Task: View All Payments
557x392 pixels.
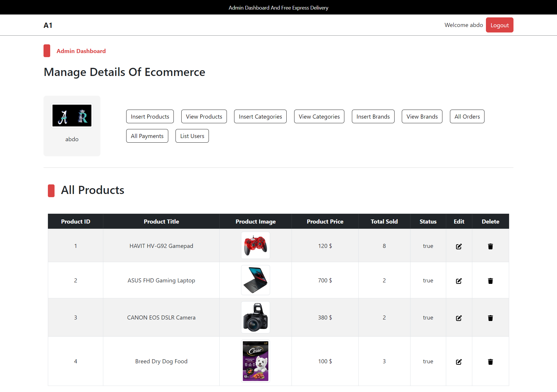Action: click(x=147, y=136)
